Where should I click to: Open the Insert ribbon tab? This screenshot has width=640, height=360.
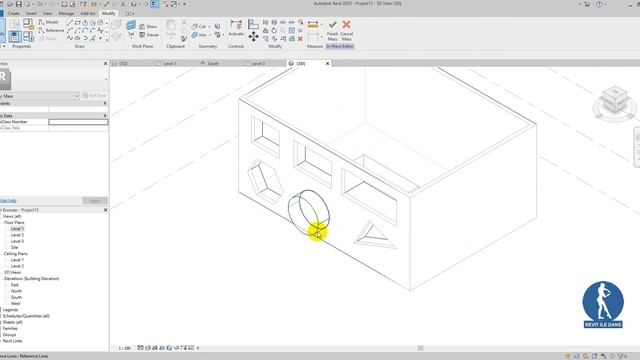(31, 13)
